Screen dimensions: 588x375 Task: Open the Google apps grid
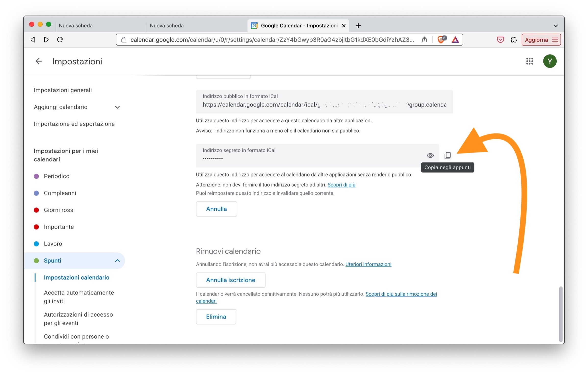pos(529,61)
